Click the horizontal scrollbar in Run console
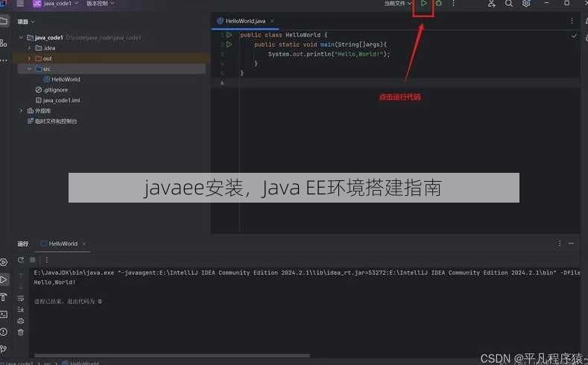 point(172,355)
